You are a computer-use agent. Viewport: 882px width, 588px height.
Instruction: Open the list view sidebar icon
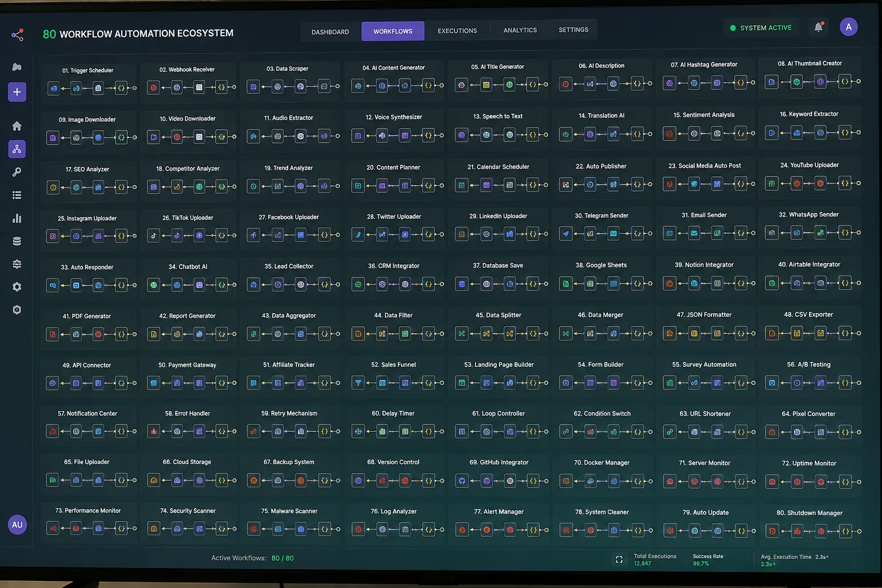pos(17,195)
